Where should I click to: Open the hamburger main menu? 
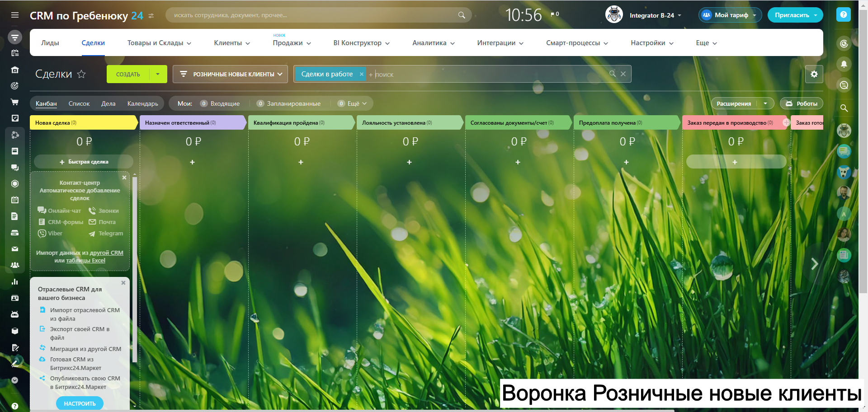point(15,15)
